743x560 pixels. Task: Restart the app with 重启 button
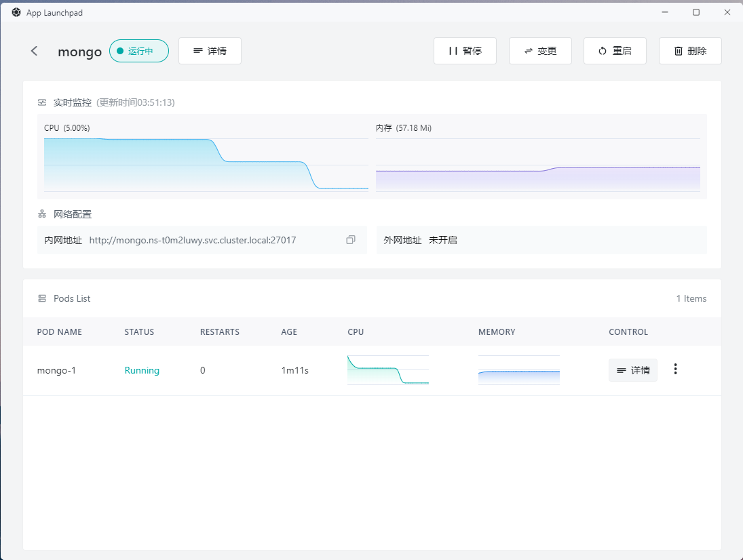click(x=615, y=51)
